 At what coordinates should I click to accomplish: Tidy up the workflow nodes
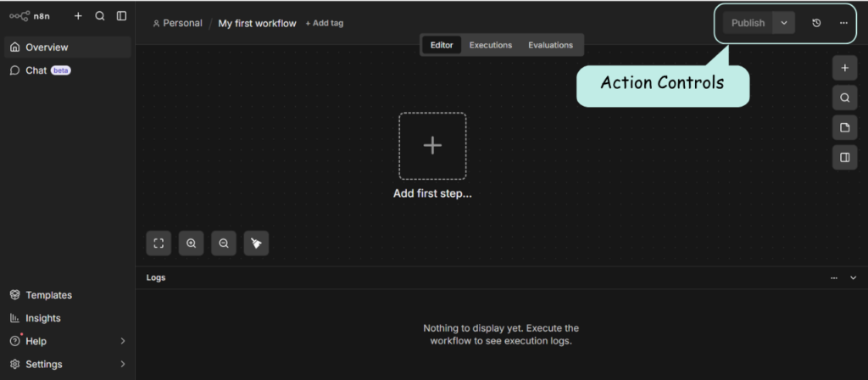pyautogui.click(x=256, y=243)
